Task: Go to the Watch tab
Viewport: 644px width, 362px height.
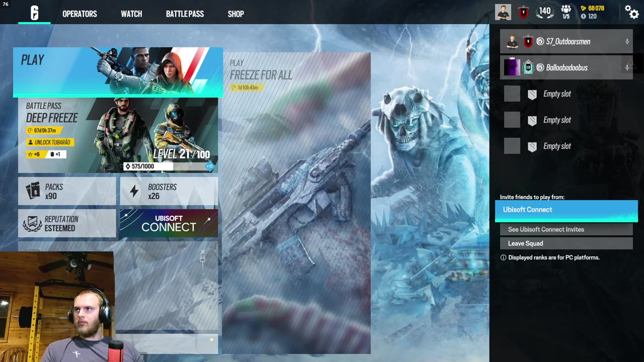Action: click(131, 14)
